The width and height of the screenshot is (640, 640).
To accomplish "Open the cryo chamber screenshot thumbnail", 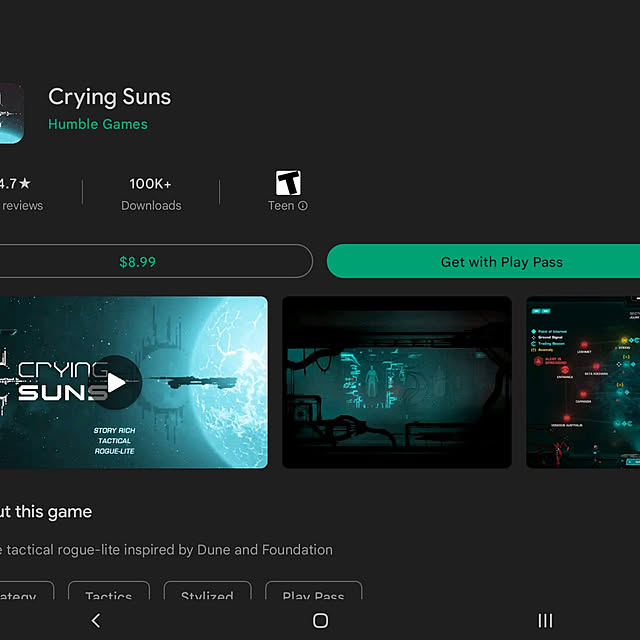I will click(x=397, y=382).
